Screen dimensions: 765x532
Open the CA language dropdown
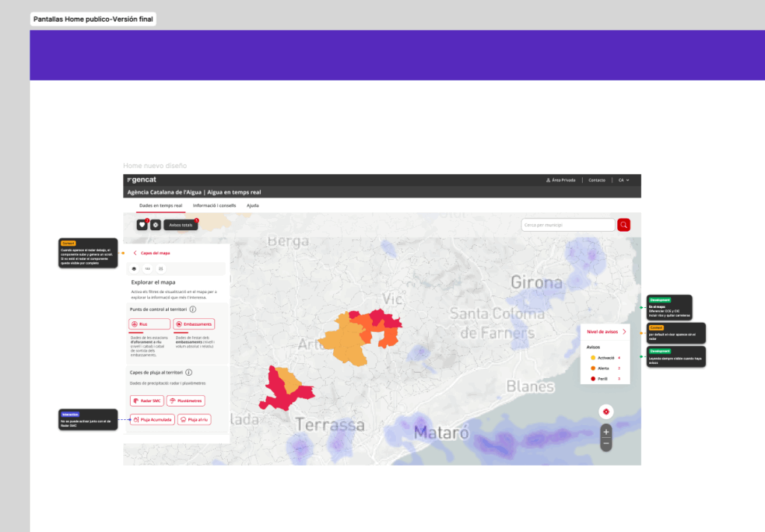click(x=624, y=180)
